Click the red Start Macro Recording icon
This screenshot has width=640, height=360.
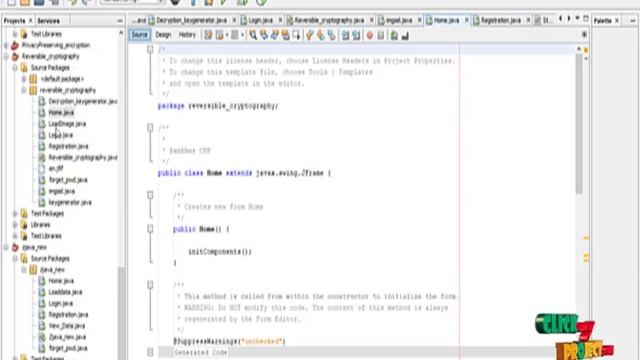pyautogui.click(x=370, y=36)
